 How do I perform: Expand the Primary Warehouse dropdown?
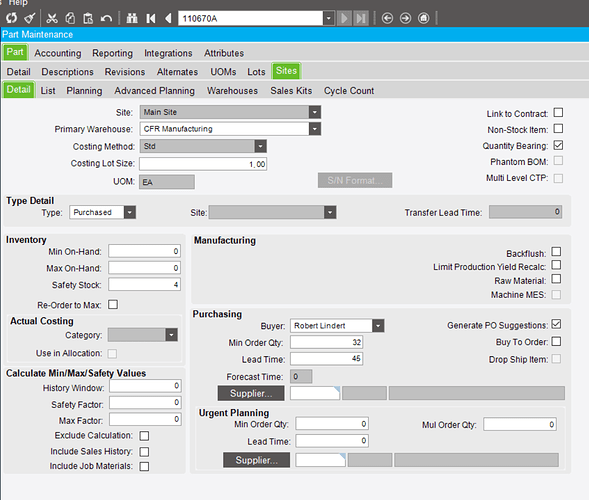pos(315,129)
